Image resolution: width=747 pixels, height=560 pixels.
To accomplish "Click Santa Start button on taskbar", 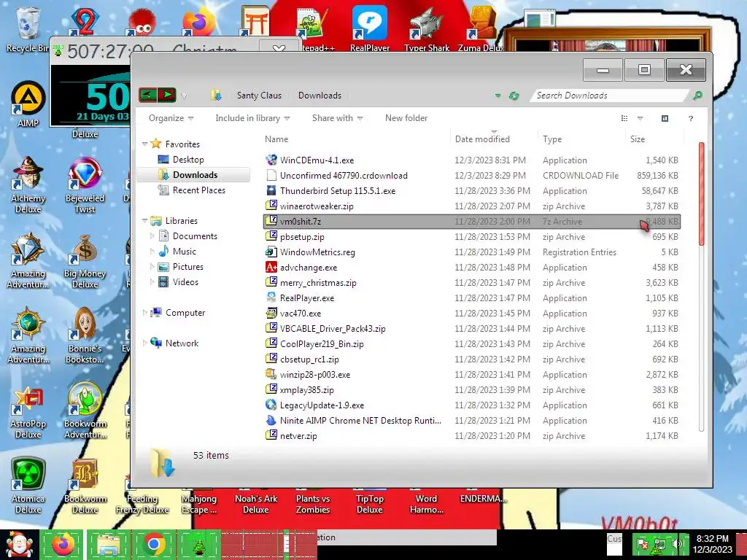I will [19, 545].
